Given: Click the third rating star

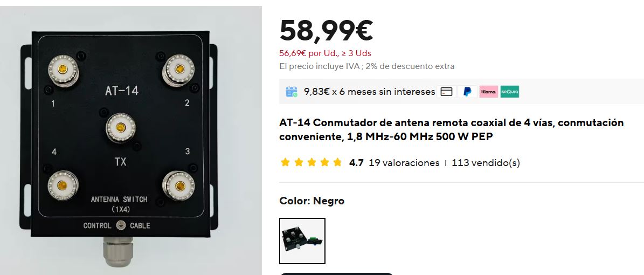Looking at the screenshot, I should (x=311, y=162).
